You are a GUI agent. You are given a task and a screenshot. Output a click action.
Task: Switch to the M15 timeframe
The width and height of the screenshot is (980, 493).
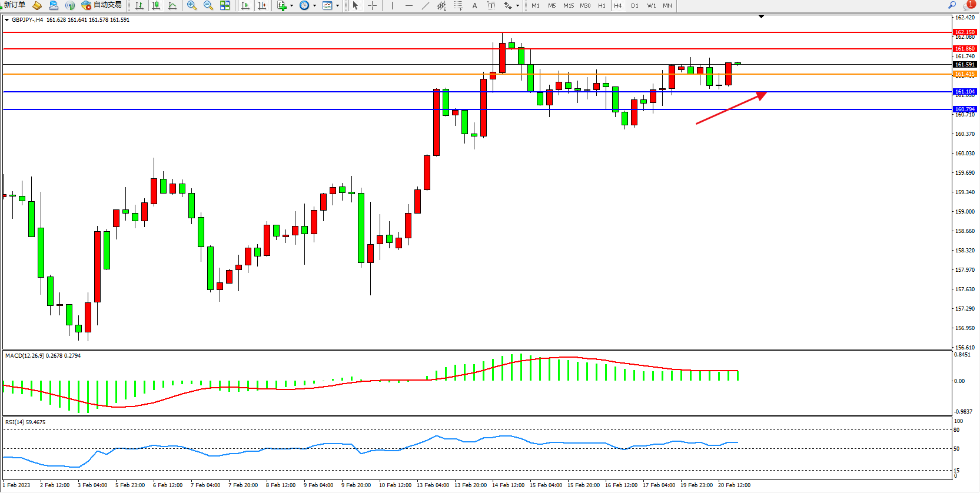click(x=568, y=5)
